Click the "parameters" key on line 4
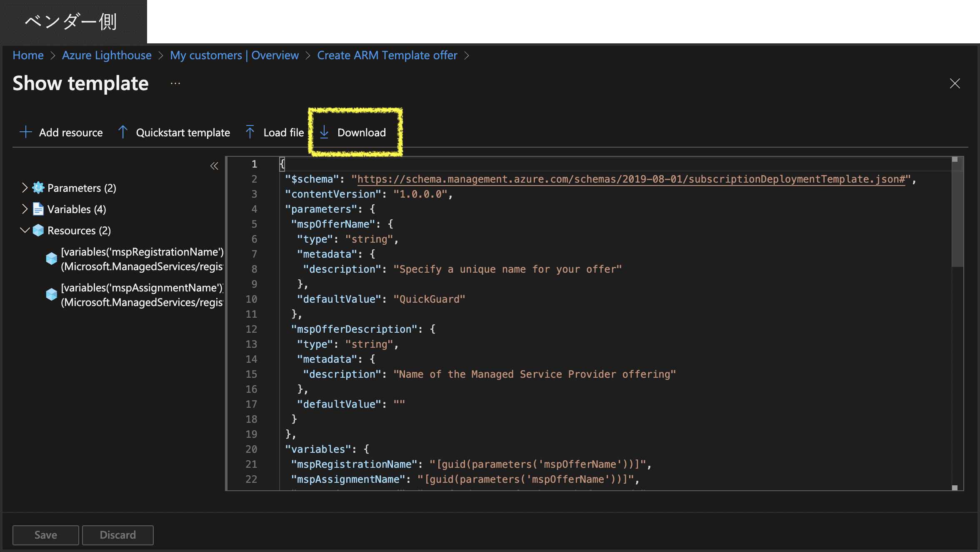 321,209
